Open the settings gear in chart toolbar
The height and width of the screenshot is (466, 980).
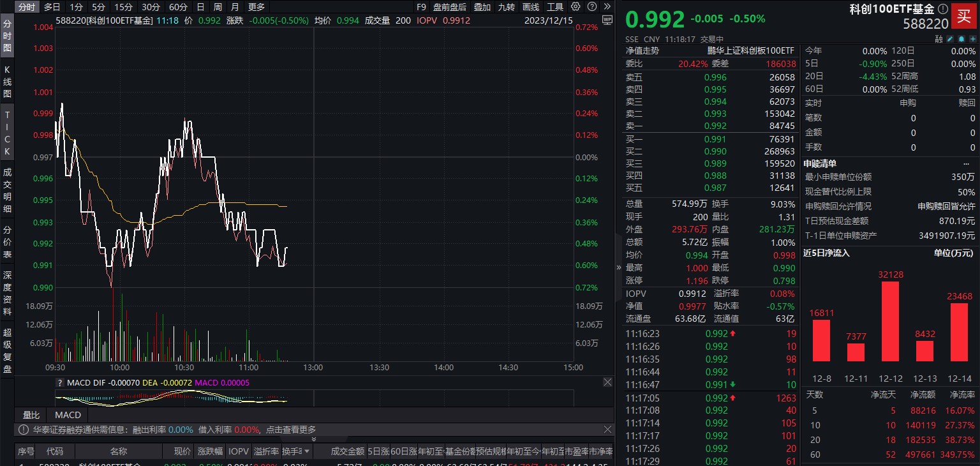[x=575, y=7]
